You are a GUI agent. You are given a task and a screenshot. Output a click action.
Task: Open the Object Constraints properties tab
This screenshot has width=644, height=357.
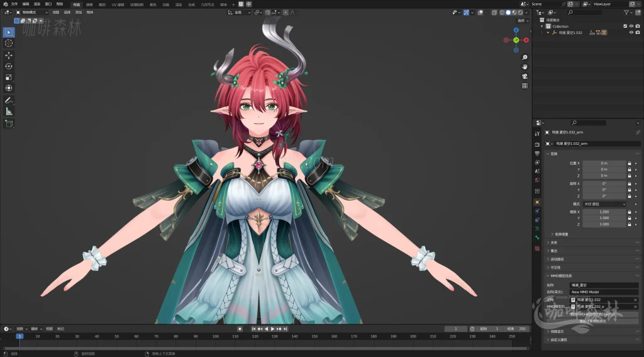(x=537, y=220)
